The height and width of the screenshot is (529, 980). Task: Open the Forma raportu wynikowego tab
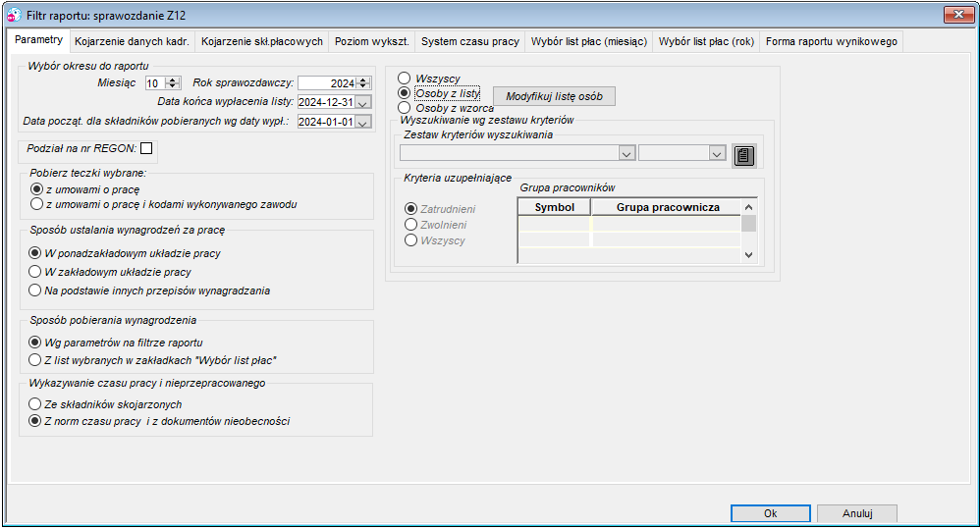click(832, 41)
